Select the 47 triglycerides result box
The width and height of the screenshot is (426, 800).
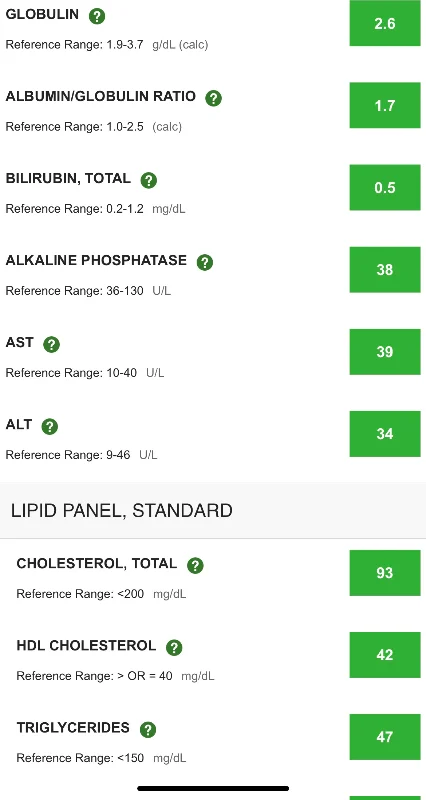tap(385, 737)
